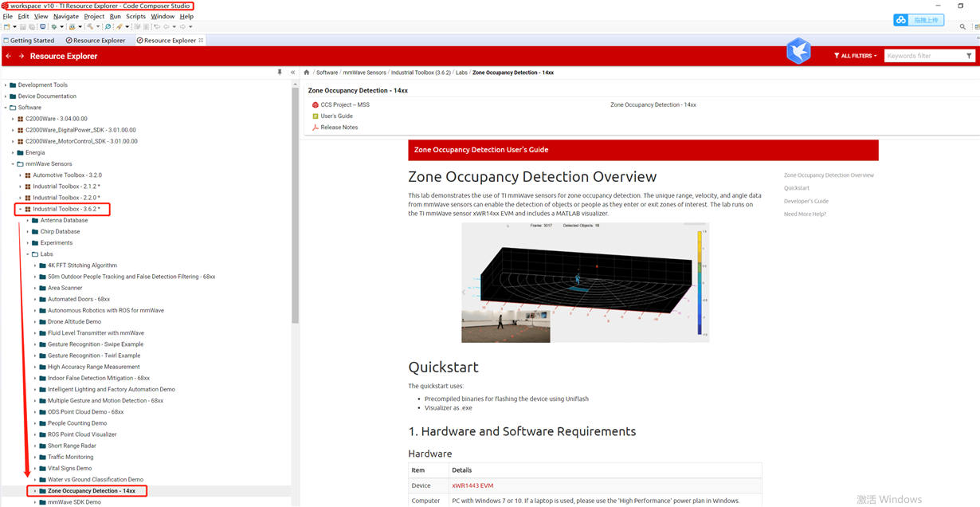Click the 3D zone occupancy plot image
980x507 pixels.
tap(586, 282)
